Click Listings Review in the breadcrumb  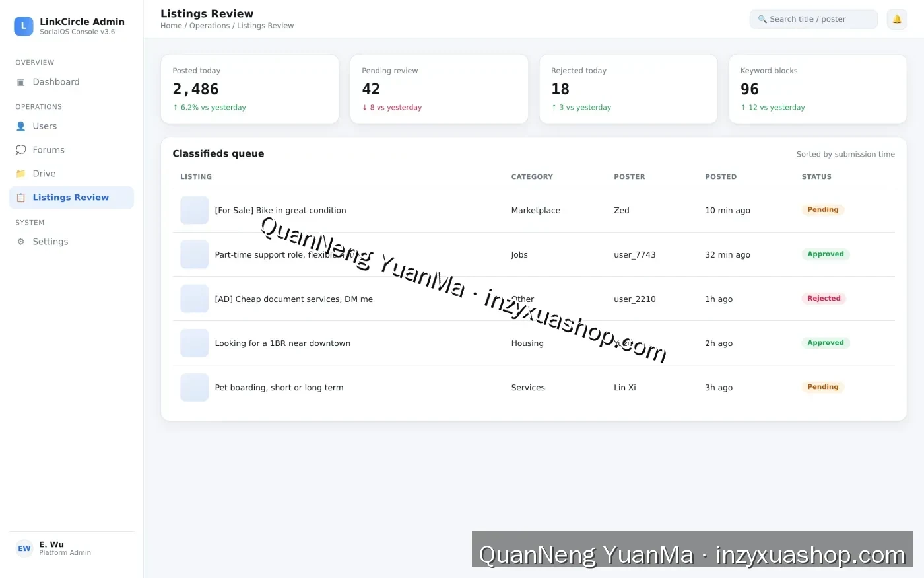pyautogui.click(x=265, y=26)
